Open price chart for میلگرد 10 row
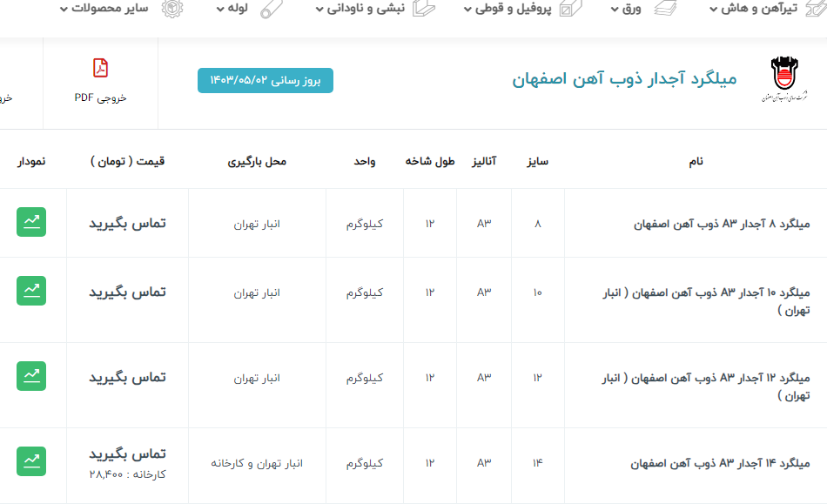This screenshot has width=827, height=504. [x=31, y=290]
